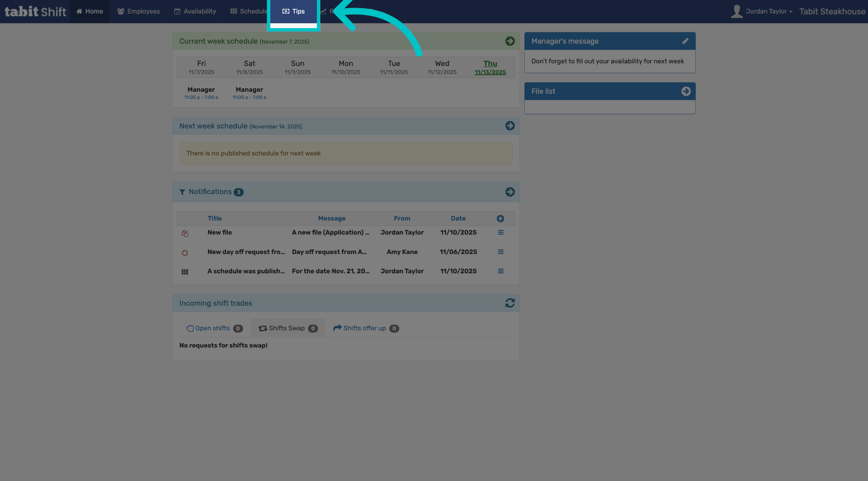Click 'For the date Nov. 21, 20...' message

[331, 271]
